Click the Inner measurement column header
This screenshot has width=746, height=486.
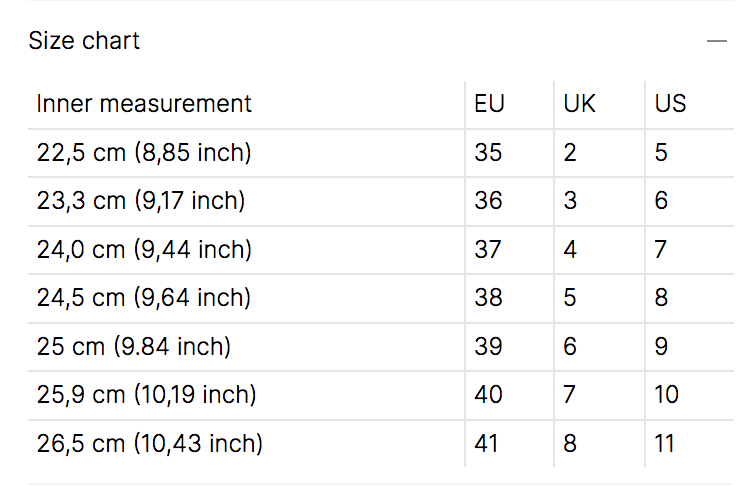pyautogui.click(x=144, y=103)
